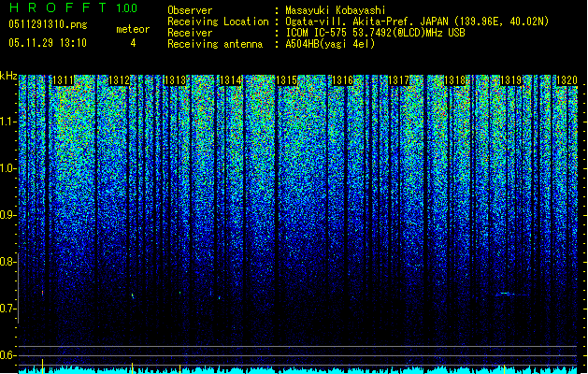Screen dimensions: 588x374
Task: Click the 1.0 kHz axis label
Action: (x=7, y=168)
